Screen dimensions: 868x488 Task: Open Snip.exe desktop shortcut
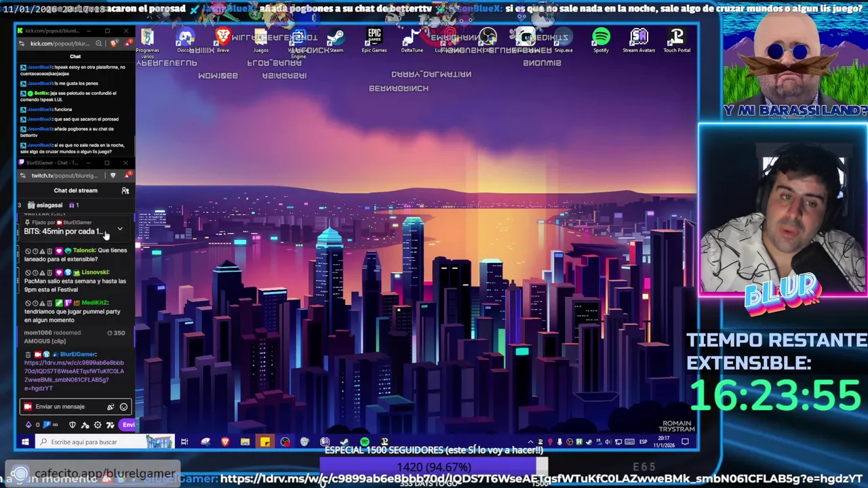[x=563, y=41]
